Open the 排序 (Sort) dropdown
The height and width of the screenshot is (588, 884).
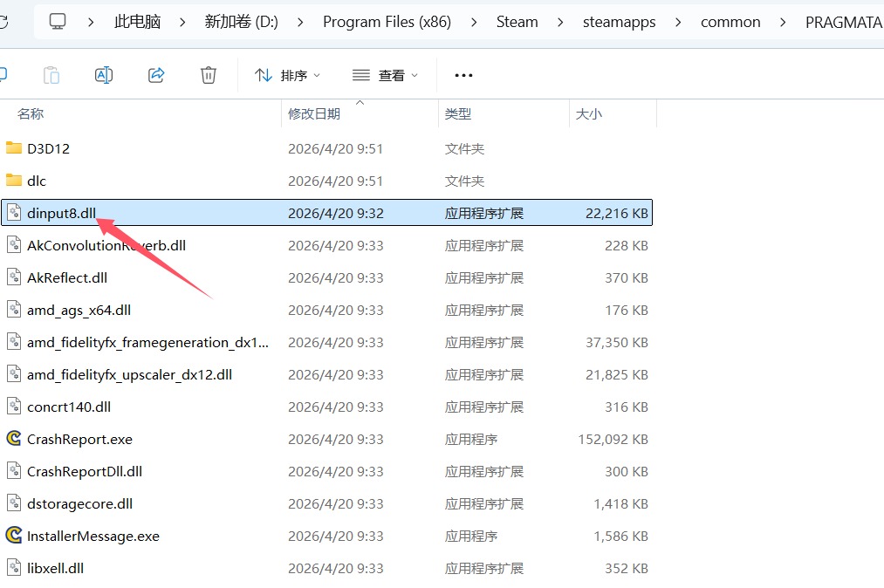click(288, 75)
